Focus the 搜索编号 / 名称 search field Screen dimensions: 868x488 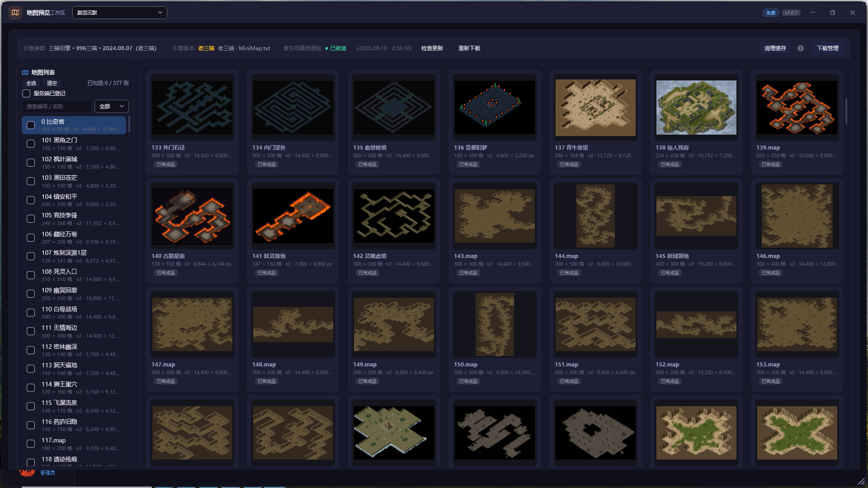tap(57, 106)
